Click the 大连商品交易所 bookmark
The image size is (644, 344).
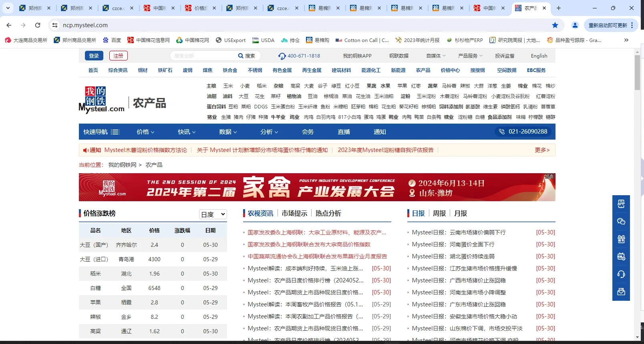[x=26, y=40]
